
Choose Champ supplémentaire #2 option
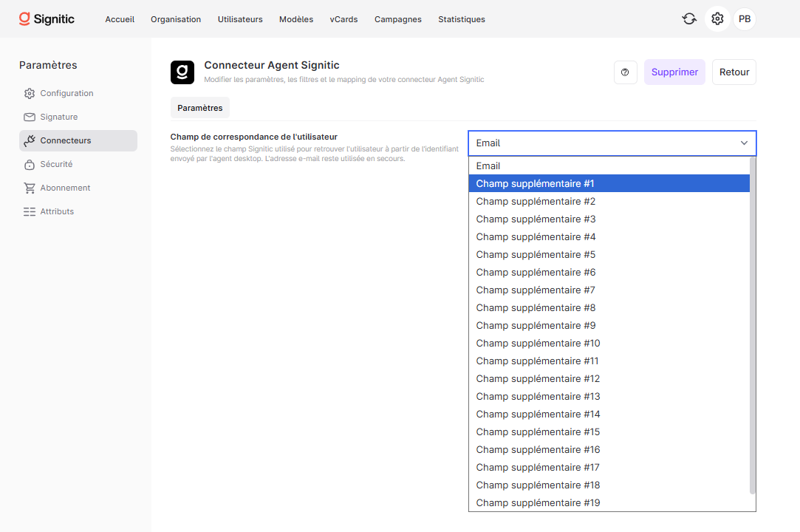(609, 201)
